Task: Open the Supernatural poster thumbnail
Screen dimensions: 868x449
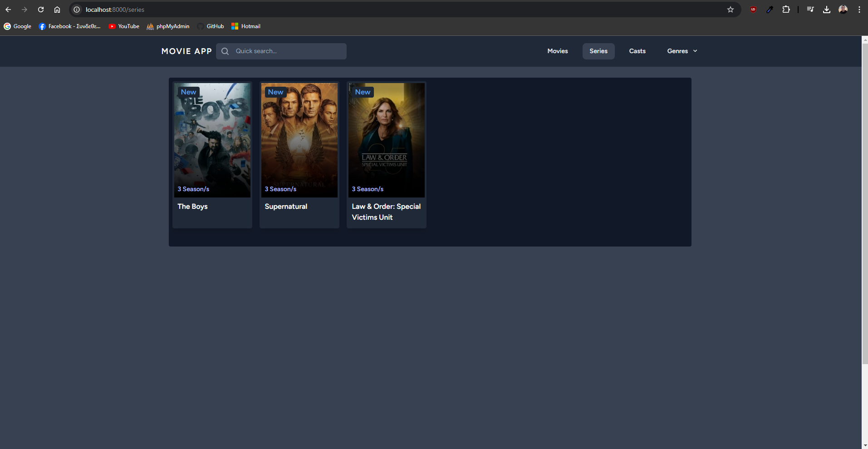Action: [299, 140]
